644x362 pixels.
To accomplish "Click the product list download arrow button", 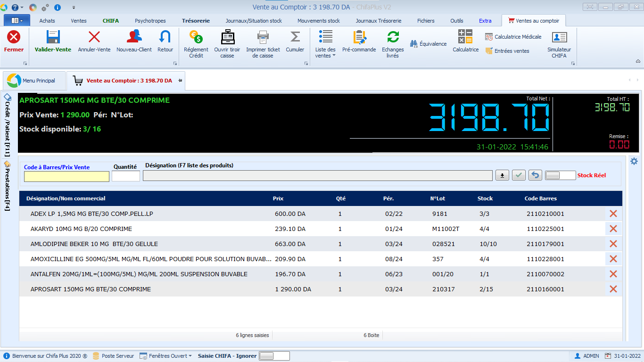I will tap(502, 175).
